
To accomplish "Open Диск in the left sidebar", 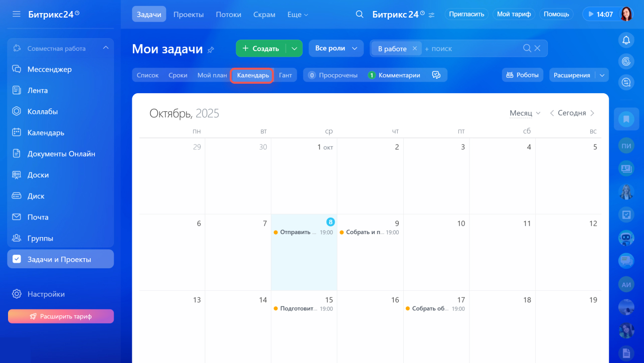I will click(36, 196).
